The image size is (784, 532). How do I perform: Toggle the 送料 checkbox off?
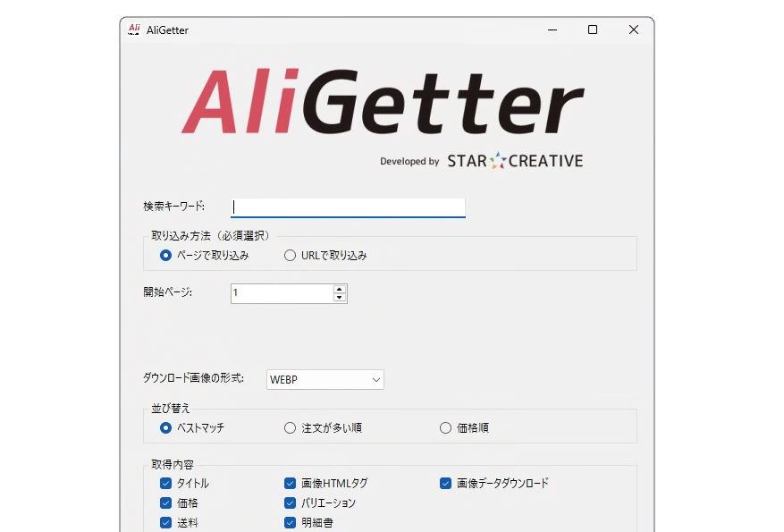165,522
